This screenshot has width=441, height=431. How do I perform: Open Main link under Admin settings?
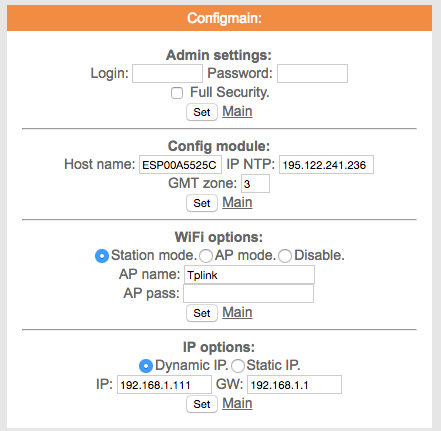[237, 111]
